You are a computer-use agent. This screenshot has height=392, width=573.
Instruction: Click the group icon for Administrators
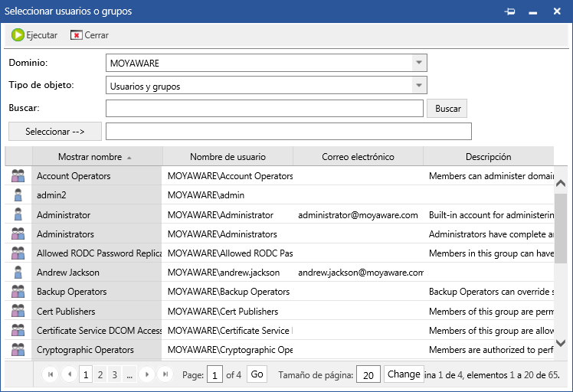[18, 234]
